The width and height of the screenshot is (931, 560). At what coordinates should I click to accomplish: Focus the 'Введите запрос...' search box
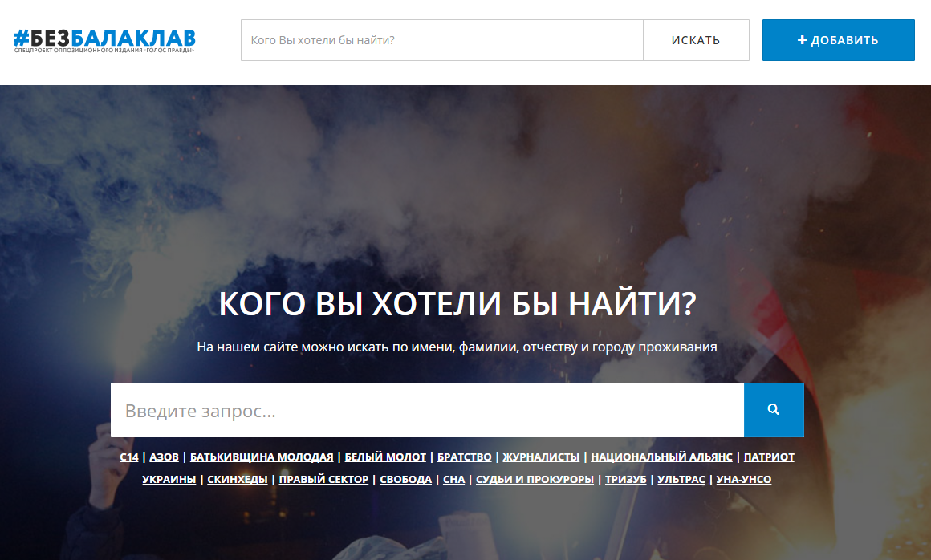[x=427, y=410]
